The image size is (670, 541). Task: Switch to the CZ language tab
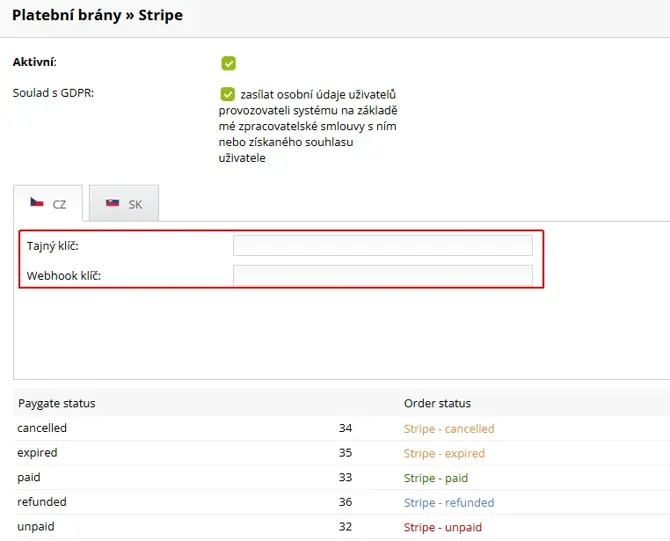click(x=48, y=203)
